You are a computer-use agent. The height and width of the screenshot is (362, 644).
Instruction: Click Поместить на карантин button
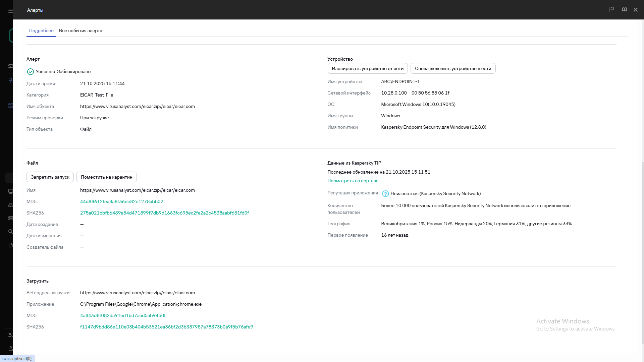click(x=106, y=177)
